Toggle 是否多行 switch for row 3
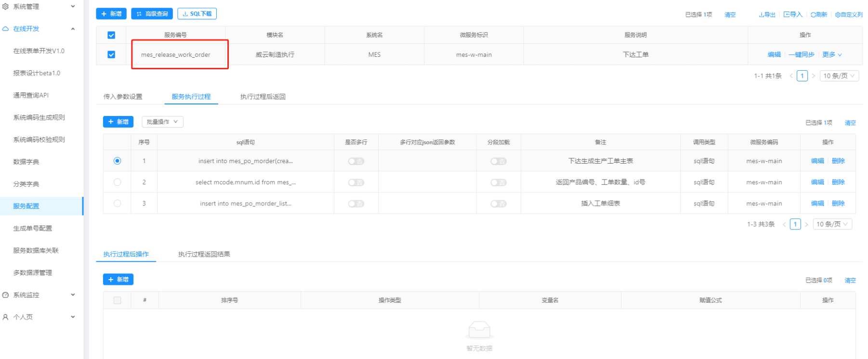 point(356,204)
